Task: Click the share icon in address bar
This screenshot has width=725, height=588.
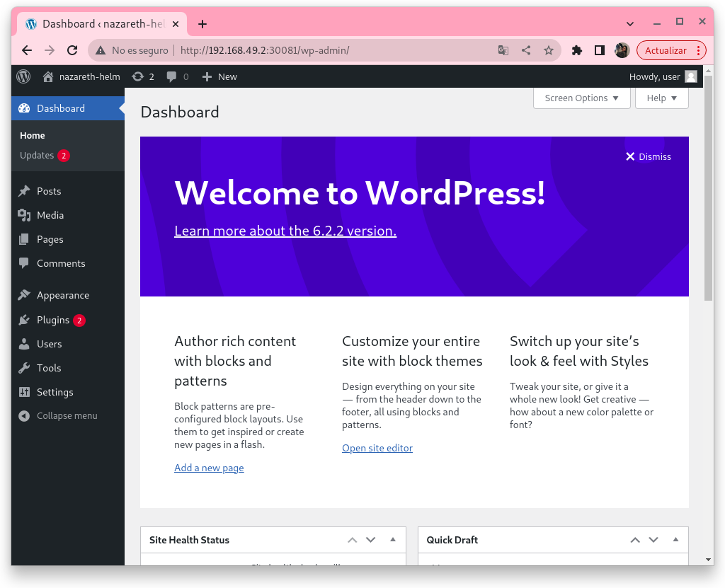Action: [525, 50]
